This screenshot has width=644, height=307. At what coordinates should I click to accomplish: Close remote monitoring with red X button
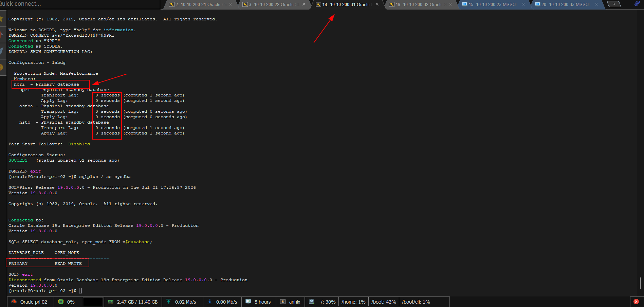pyautogui.click(x=636, y=302)
